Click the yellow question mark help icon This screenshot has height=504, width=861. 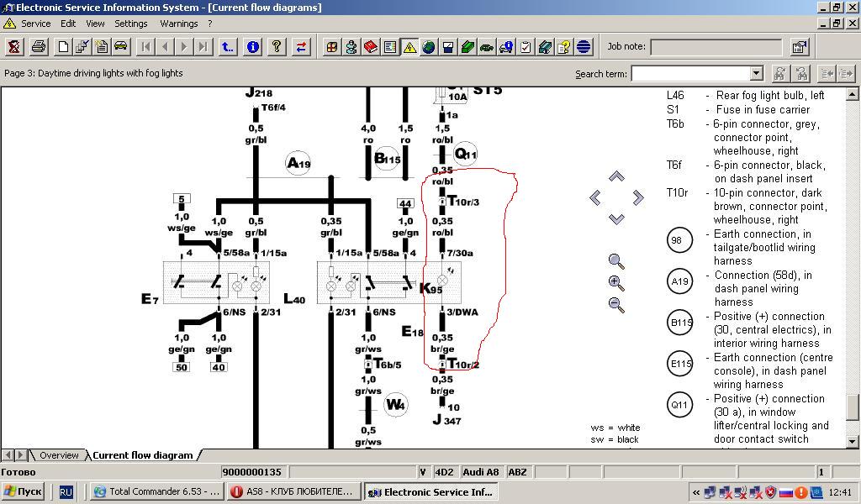pos(277,47)
